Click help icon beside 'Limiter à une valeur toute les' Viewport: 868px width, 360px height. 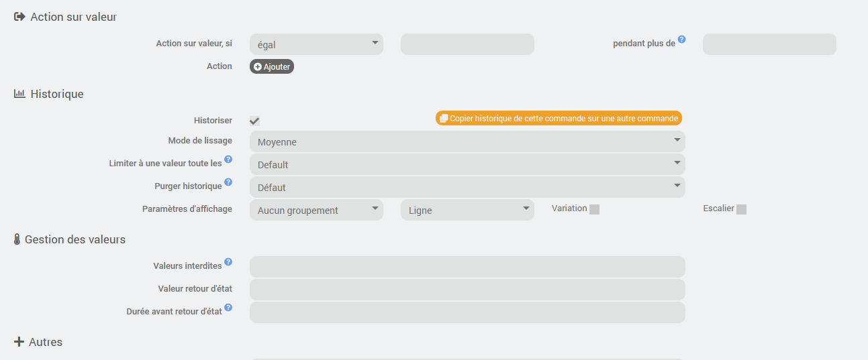228,160
